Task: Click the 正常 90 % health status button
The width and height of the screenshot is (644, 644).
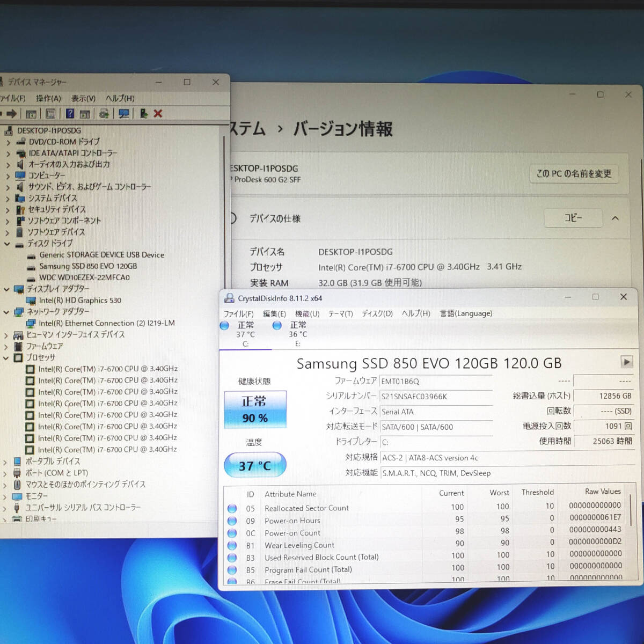Action: (x=255, y=409)
